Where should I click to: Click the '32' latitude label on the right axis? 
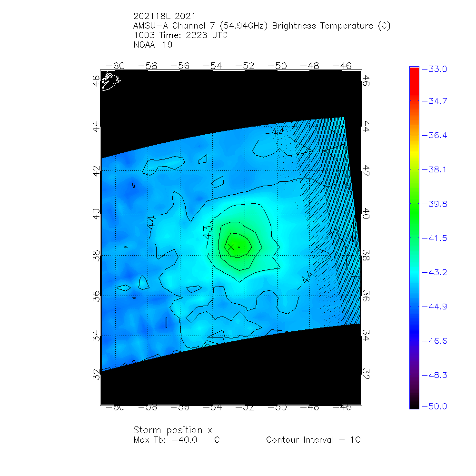pos(366,374)
